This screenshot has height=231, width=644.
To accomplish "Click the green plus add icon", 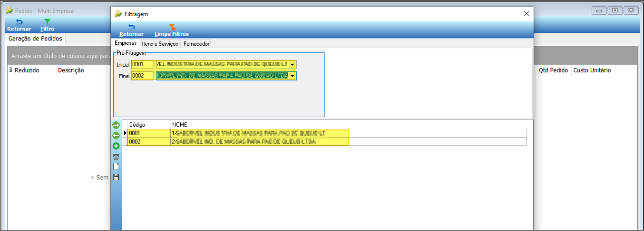I will pyautogui.click(x=116, y=146).
